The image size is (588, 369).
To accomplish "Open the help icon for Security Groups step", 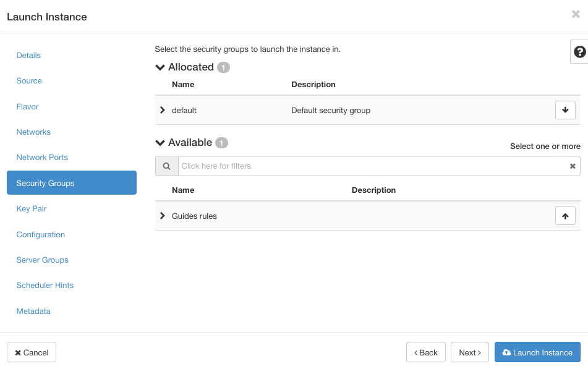I will pyautogui.click(x=579, y=51).
